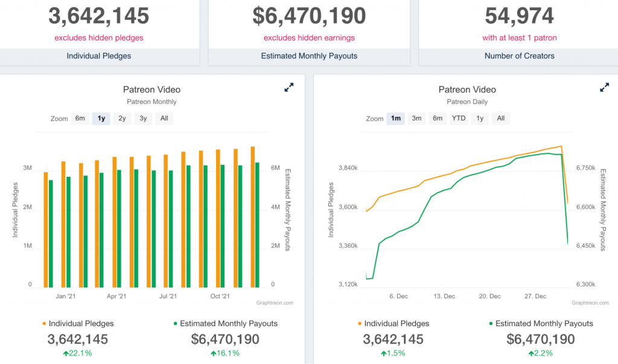Click the Jan '21 axis label
This screenshot has width=618, height=364.
click(65, 296)
